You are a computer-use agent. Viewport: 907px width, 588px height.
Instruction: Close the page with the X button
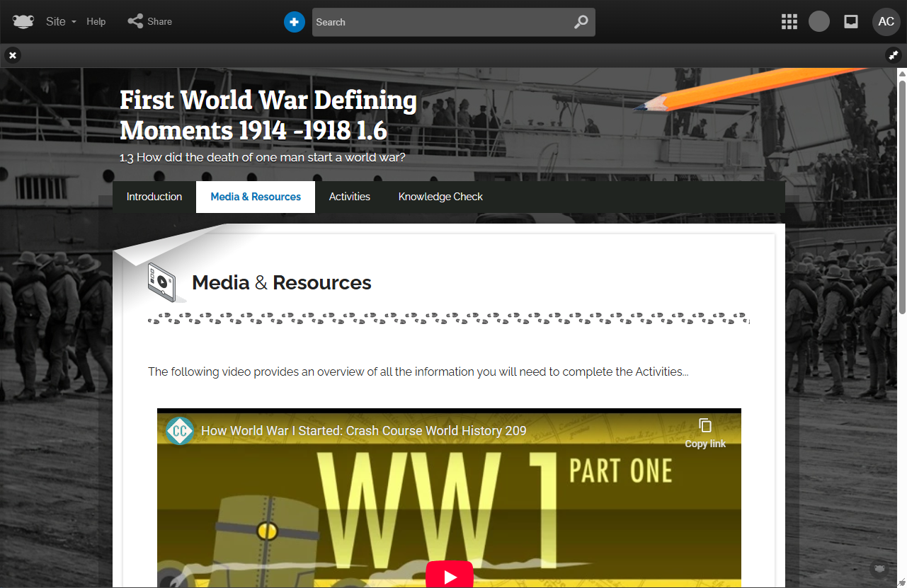click(13, 55)
